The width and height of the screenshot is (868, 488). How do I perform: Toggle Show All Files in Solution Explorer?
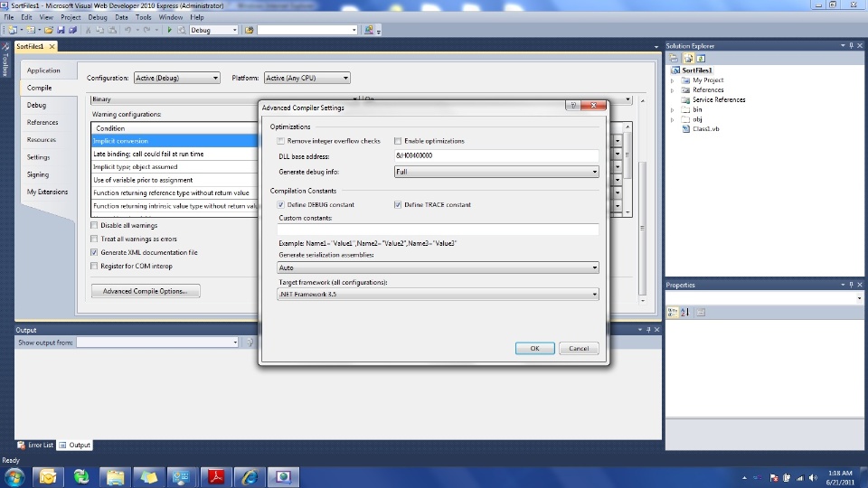[x=688, y=58]
